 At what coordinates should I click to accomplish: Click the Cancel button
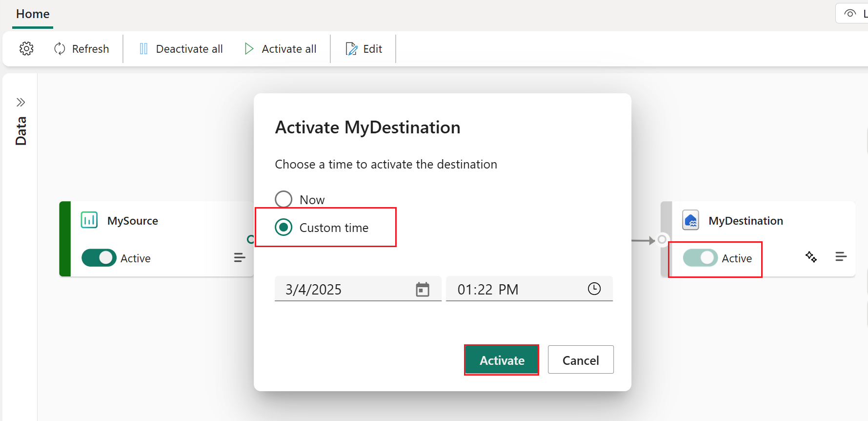click(x=581, y=360)
